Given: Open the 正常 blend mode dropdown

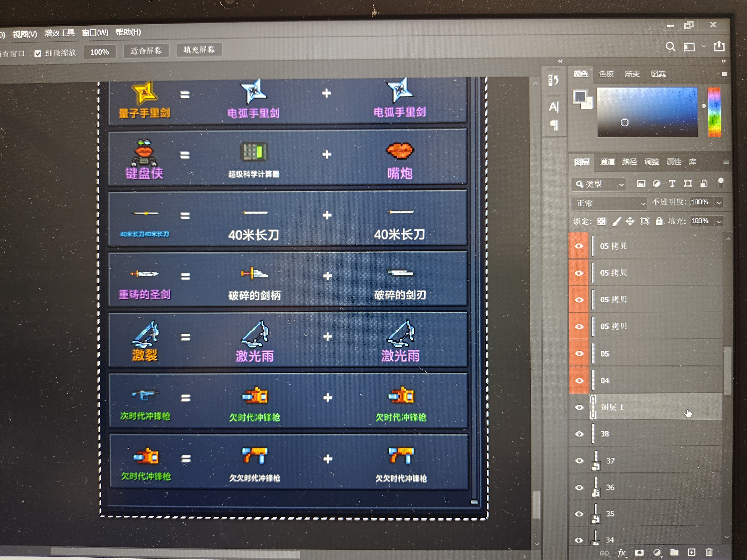Looking at the screenshot, I should [609, 203].
